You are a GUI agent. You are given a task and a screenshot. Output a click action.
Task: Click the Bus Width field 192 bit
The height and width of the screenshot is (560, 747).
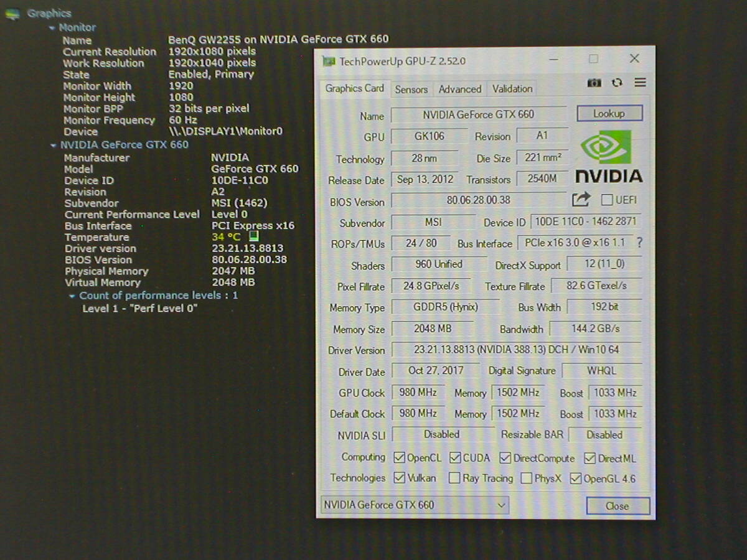coord(604,307)
